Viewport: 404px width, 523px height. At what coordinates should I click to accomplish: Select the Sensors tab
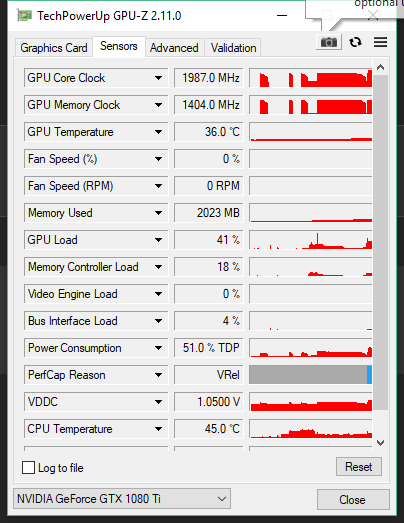tap(119, 46)
